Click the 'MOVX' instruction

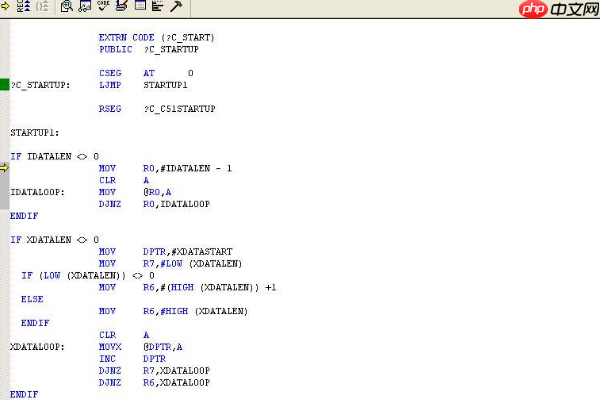[110, 347]
